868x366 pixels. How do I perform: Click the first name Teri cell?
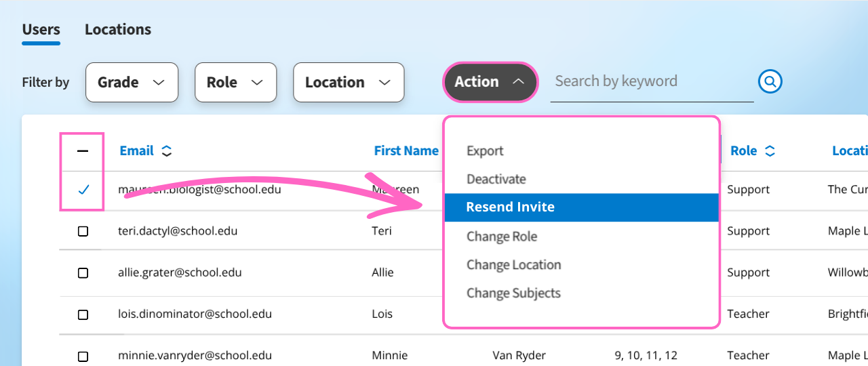tap(382, 231)
